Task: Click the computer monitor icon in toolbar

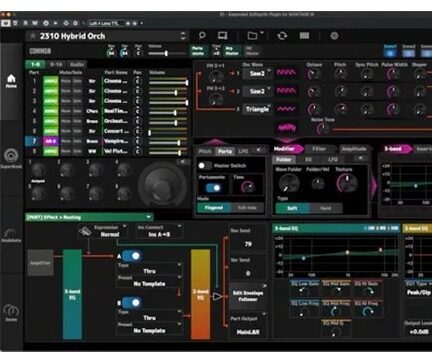Action: [x=222, y=35]
